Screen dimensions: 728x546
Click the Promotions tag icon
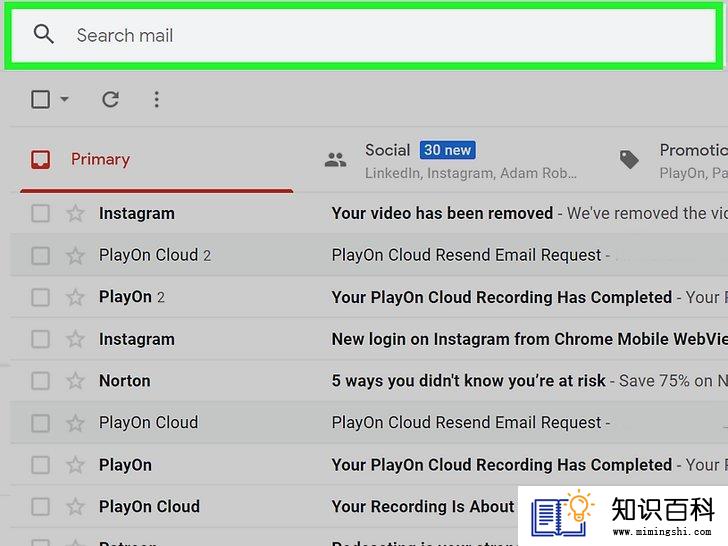(x=629, y=159)
